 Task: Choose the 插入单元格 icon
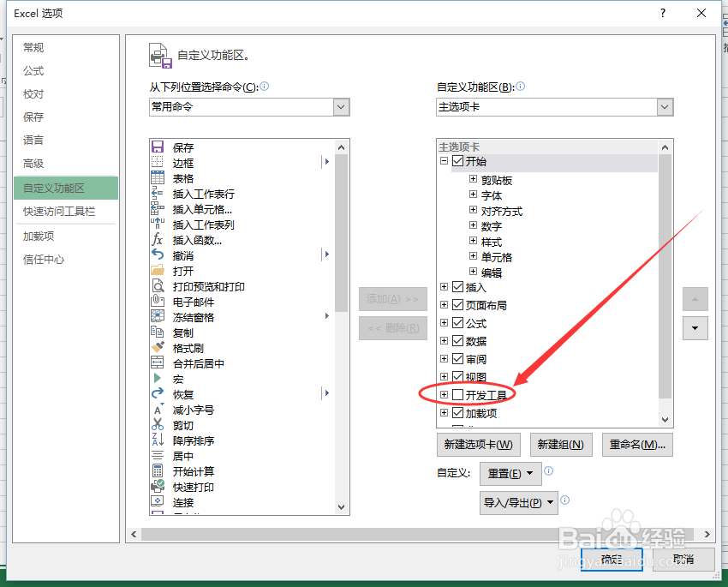[x=158, y=208]
